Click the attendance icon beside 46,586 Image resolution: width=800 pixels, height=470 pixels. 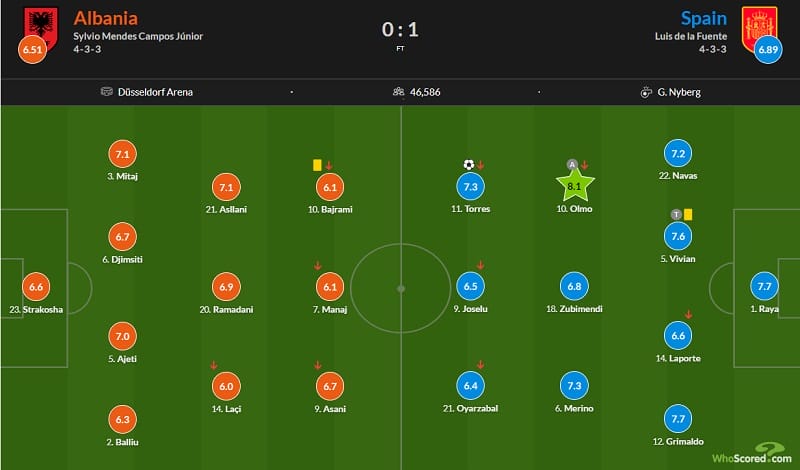(399, 92)
